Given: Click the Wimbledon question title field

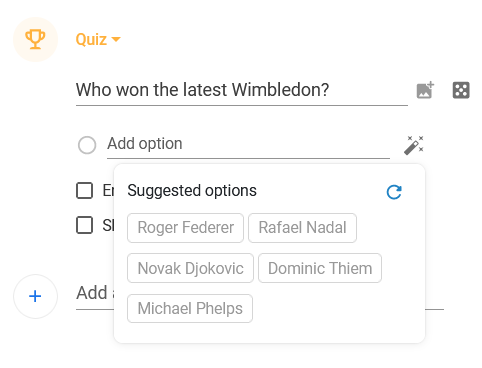Looking at the screenshot, I should coord(242,90).
